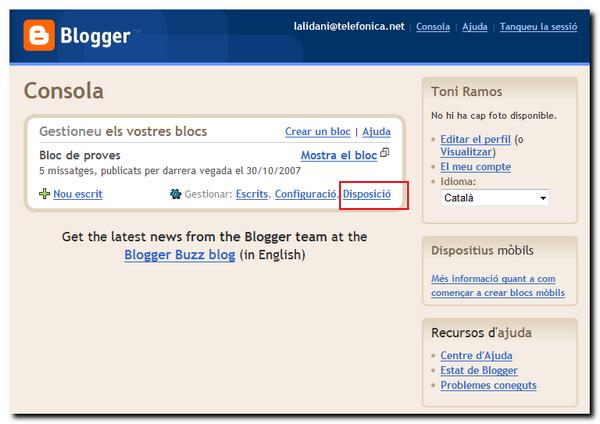Open El meu compte link
The width and height of the screenshot is (600, 424).
click(475, 167)
